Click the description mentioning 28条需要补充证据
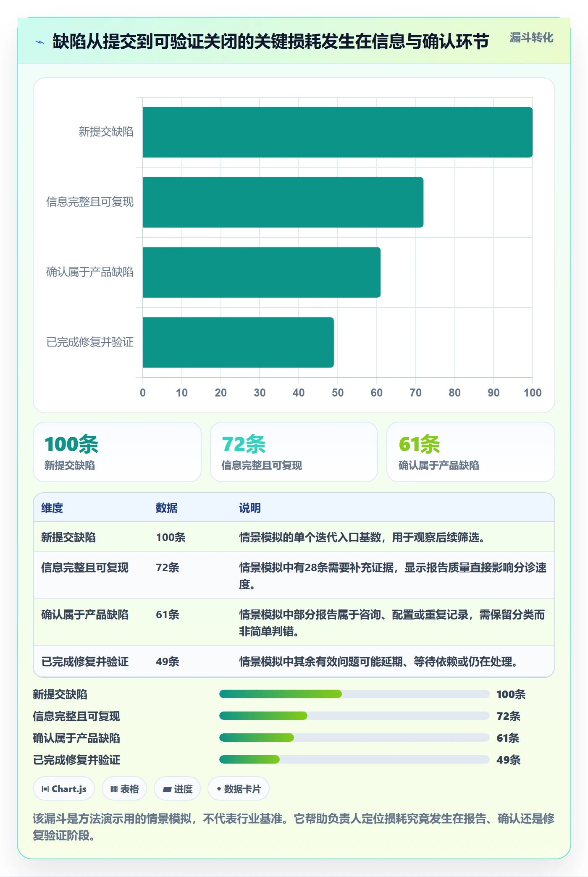This screenshot has height=877, width=588. (393, 576)
